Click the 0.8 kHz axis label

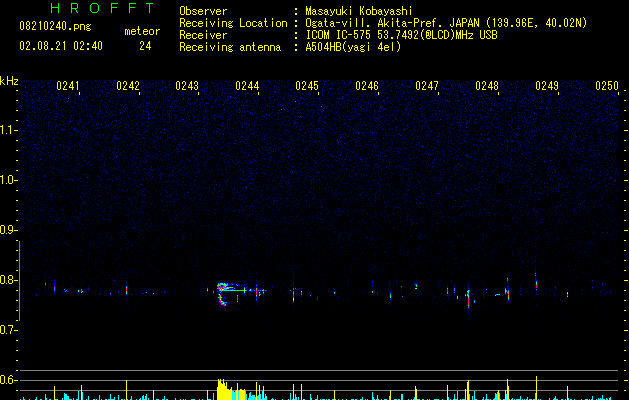pos(8,280)
